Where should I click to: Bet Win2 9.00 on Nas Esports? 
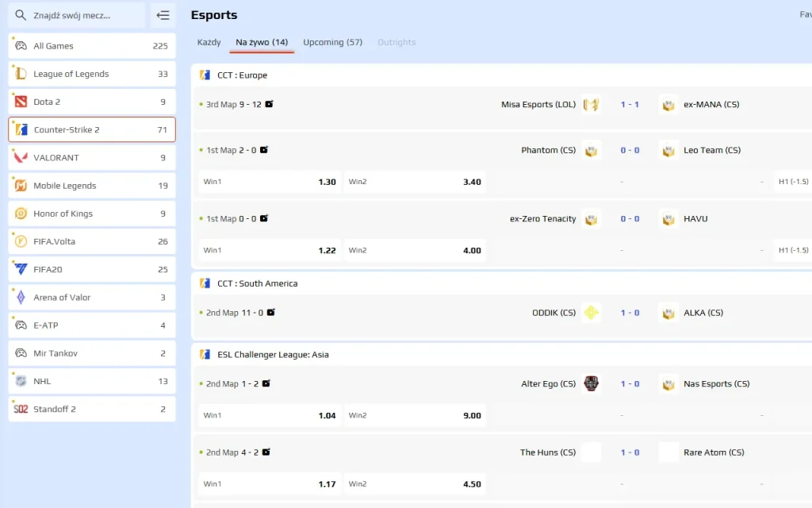(x=414, y=415)
